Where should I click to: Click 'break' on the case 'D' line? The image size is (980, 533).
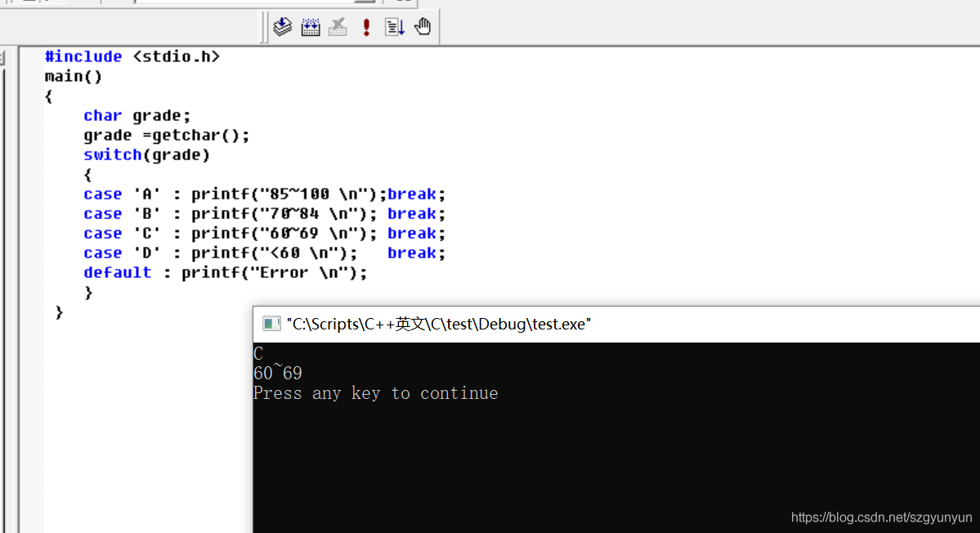point(411,253)
